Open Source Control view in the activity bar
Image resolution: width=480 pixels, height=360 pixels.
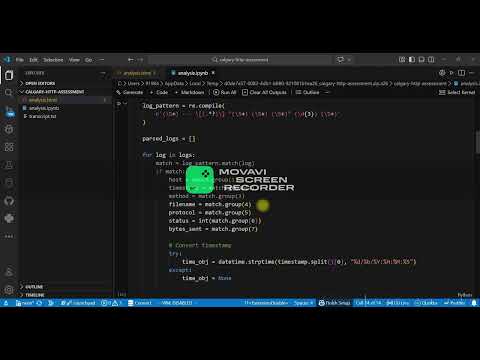[9, 111]
